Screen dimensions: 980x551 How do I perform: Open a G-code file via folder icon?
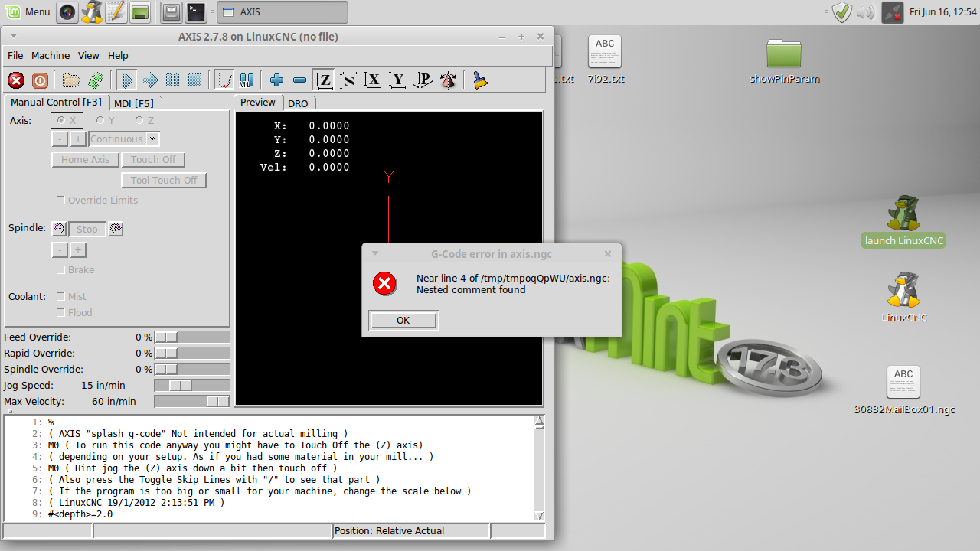71,80
